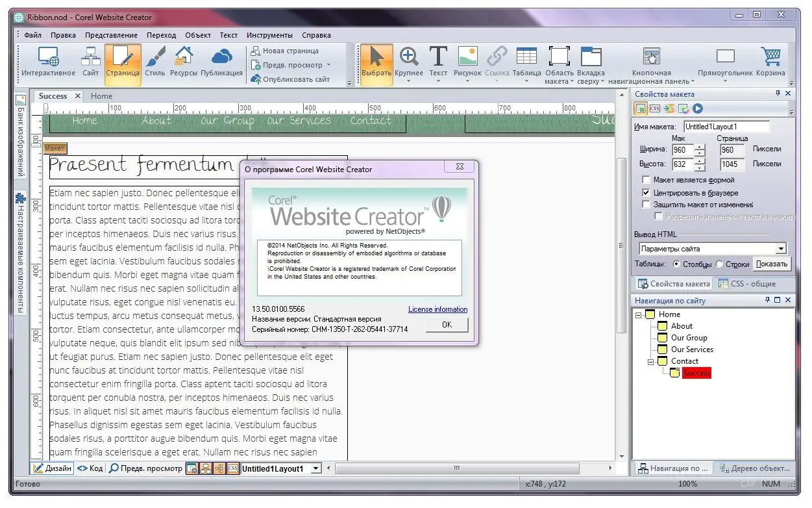Click the Предв. просмотр tab at bottom
Screen dimensions: 812x508
[145, 468]
